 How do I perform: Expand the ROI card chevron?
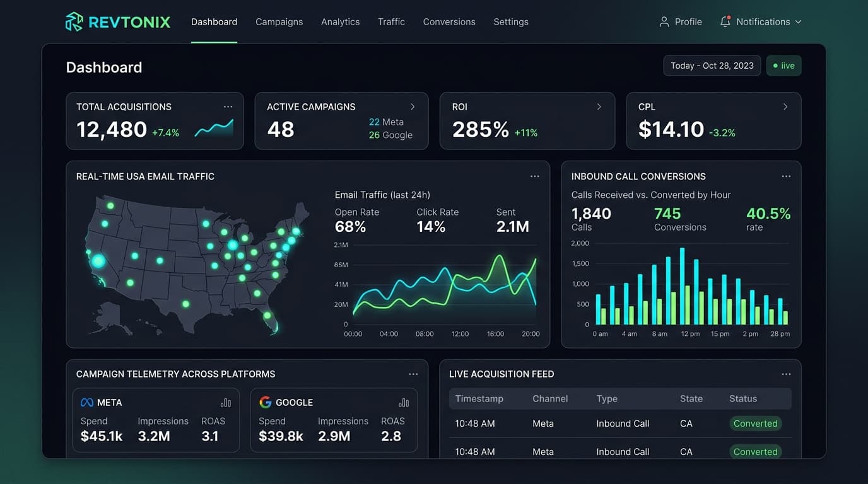point(599,107)
